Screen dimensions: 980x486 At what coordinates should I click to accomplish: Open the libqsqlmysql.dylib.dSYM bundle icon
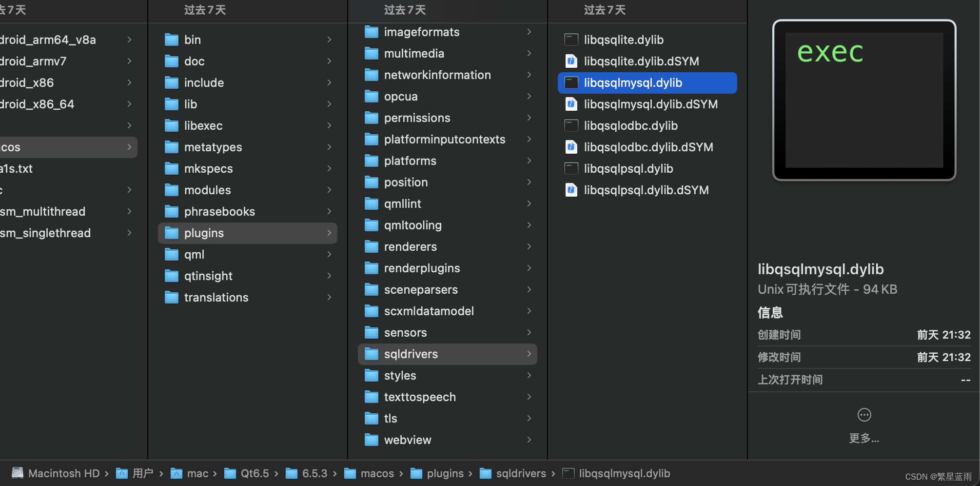571,104
